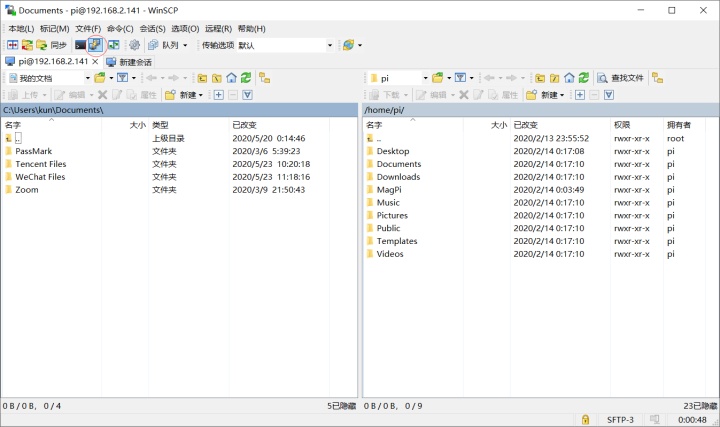The width and height of the screenshot is (720, 427).
Task: Click the remote 新建 new button
Action: (545, 95)
